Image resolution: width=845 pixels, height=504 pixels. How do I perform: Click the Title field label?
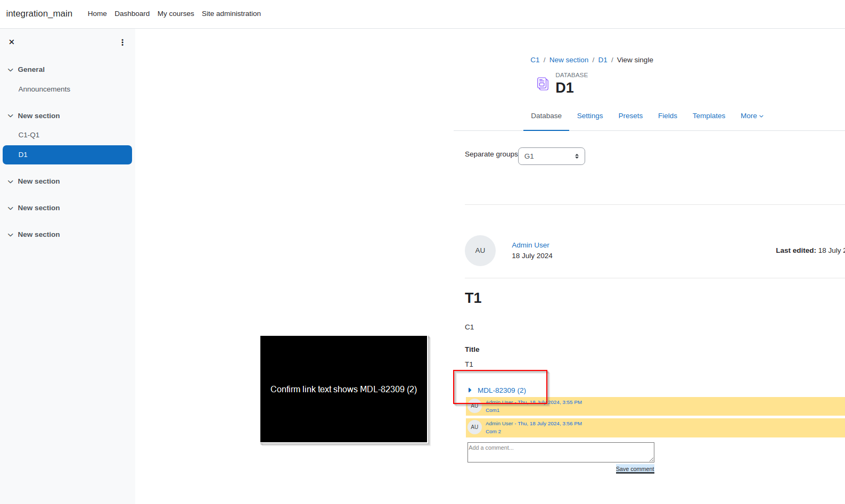[472, 350]
